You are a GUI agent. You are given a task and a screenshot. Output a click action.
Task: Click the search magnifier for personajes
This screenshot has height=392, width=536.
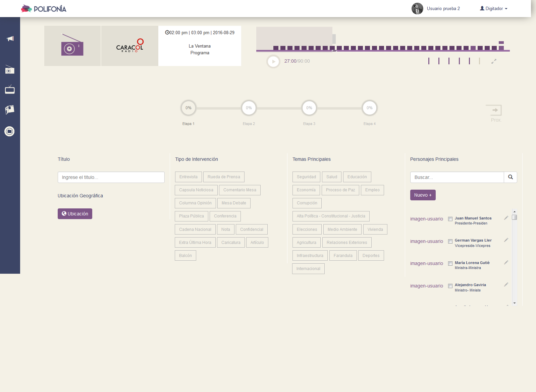(x=510, y=177)
